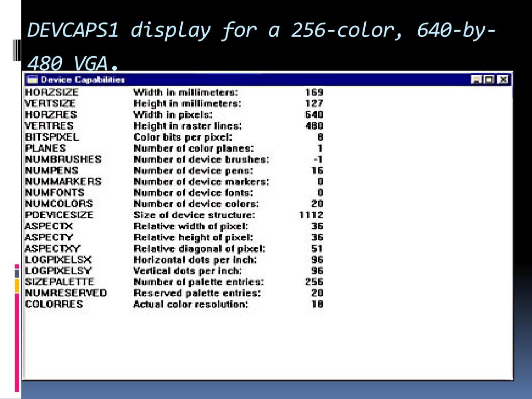Select the NUMCOLORS label
532x399 pixels.
[x=59, y=204]
